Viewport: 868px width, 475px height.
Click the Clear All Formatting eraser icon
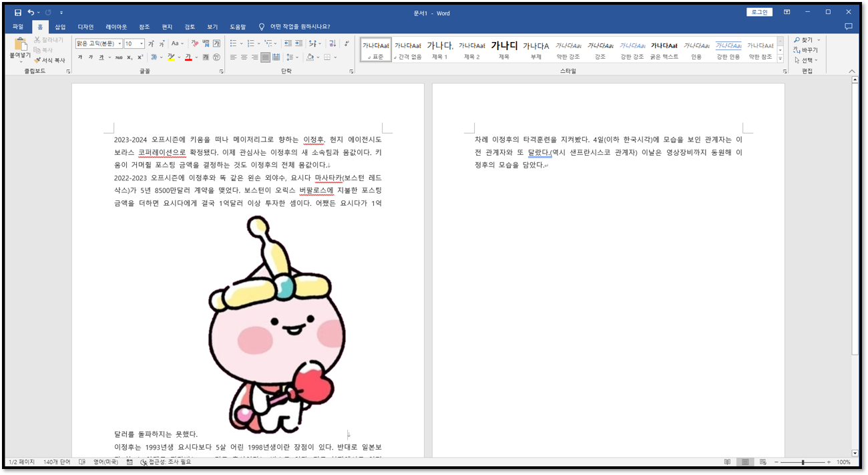click(195, 43)
